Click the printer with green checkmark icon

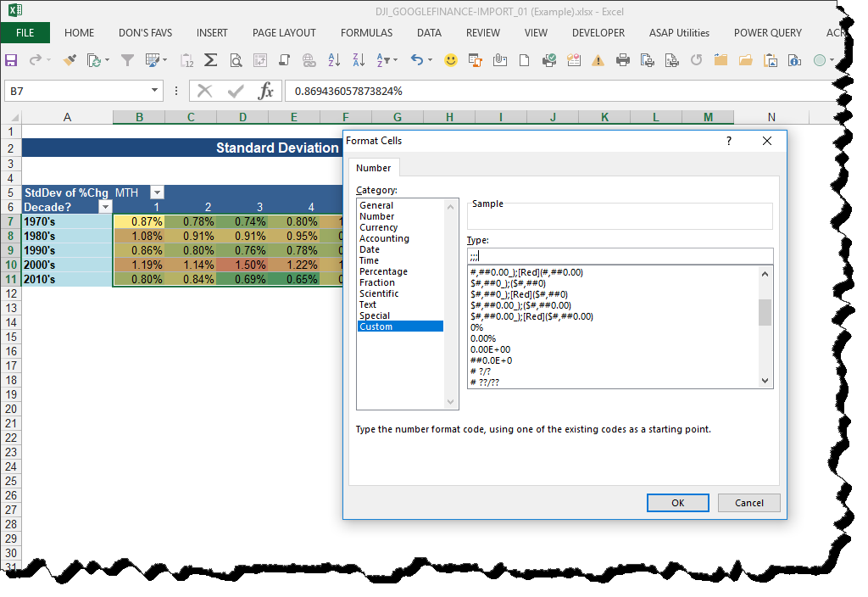tap(549, 60)
